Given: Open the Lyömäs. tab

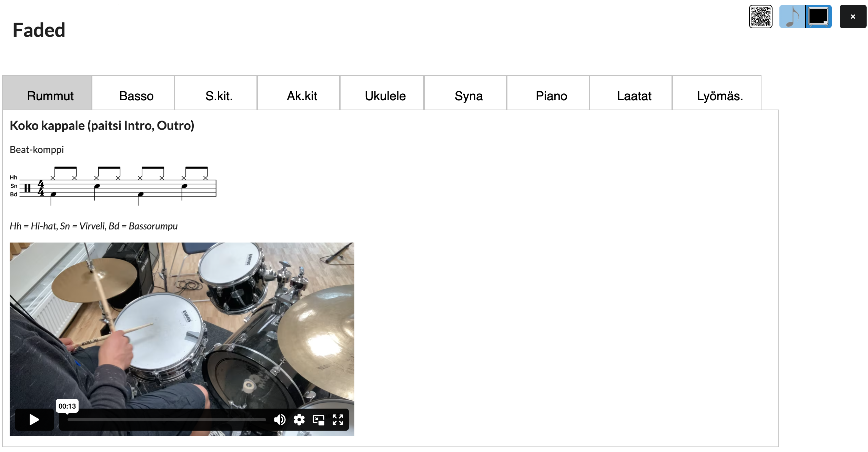Looking at the screenshot, I should [719, 96].
